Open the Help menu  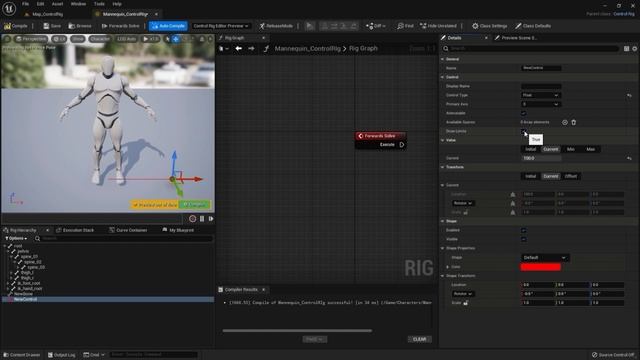pos(117,4)
